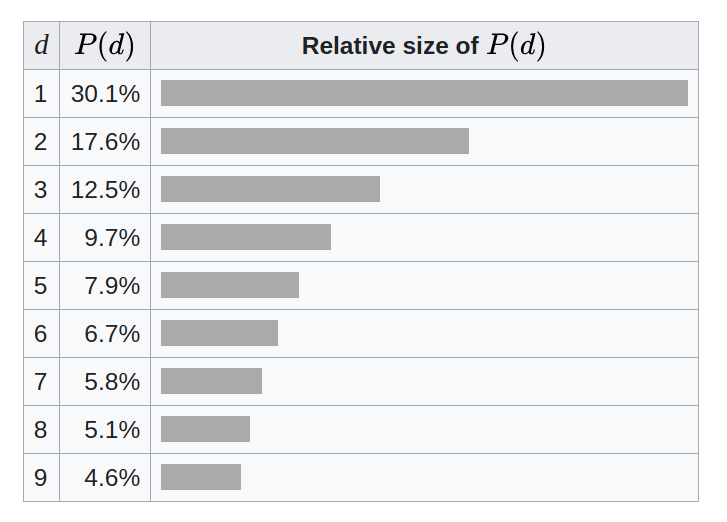This screenshot has width=727, height=522.
Task: Select the 17.6% probability cell
Action: [105, 142]
